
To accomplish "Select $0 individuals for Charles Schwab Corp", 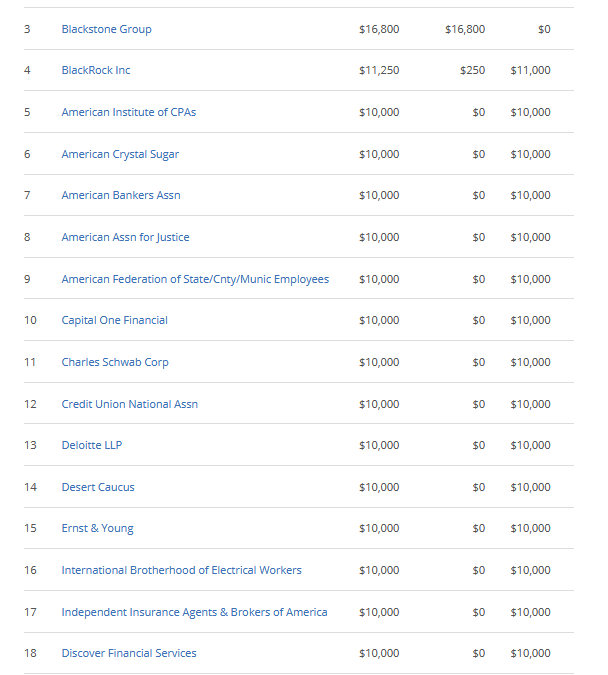I will (x=479, y=362).
